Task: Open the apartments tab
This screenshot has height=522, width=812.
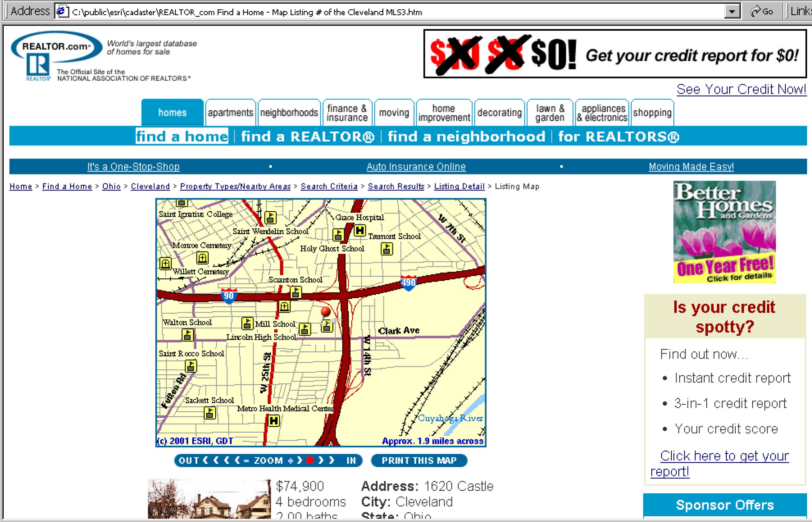Action: tap(230, 112)
